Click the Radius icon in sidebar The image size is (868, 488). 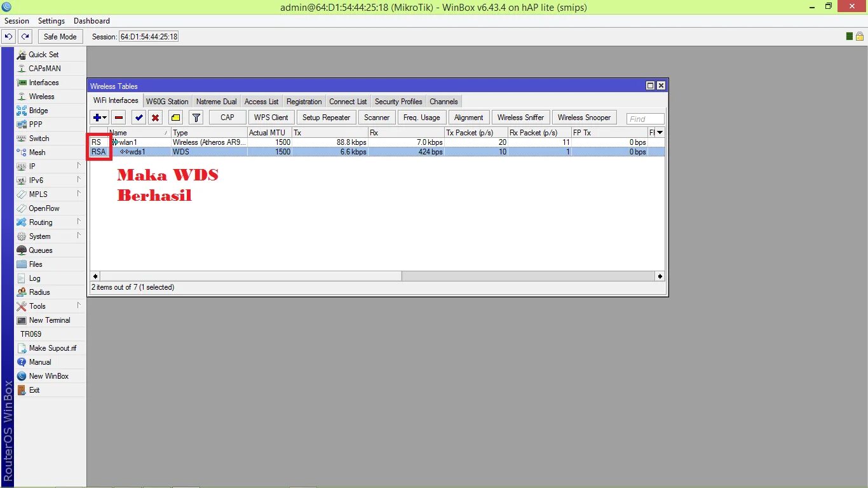click(22, 292)
